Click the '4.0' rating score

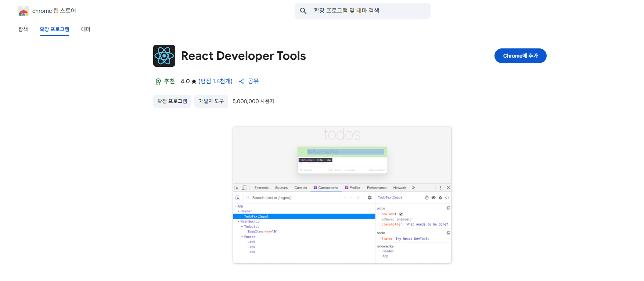tap(185, 81)
